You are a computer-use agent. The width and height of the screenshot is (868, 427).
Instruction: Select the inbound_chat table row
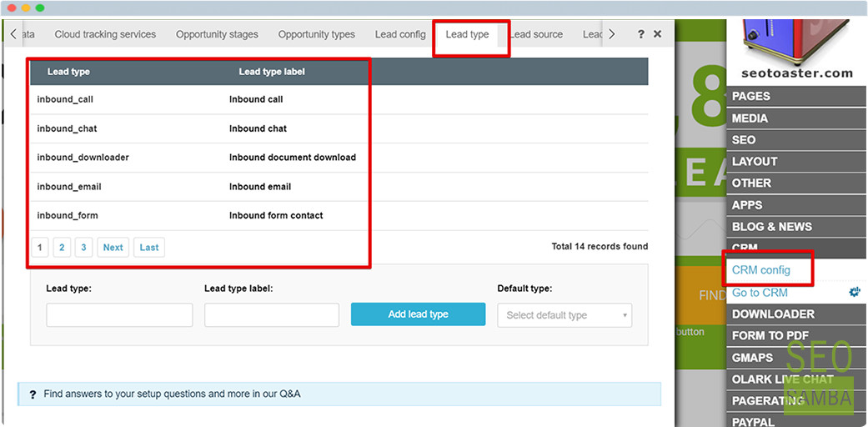[339, 128]
